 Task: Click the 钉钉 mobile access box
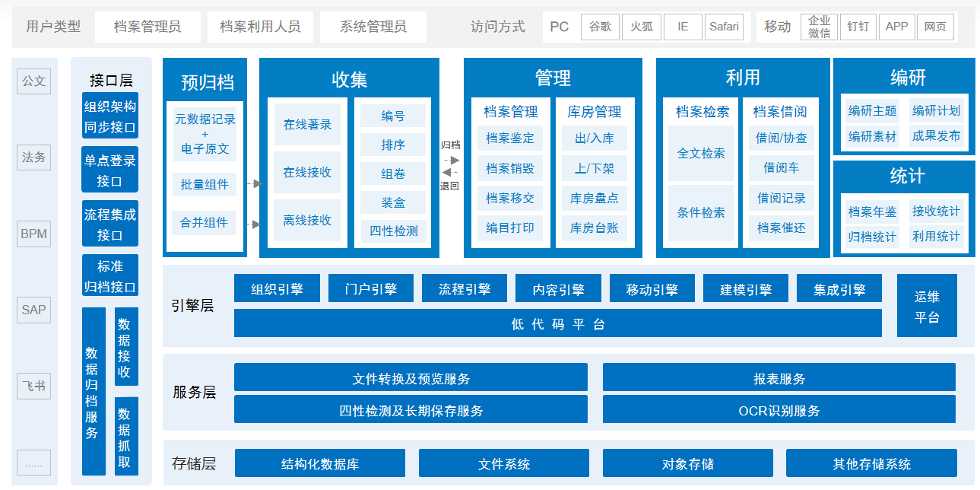(858, 27)
